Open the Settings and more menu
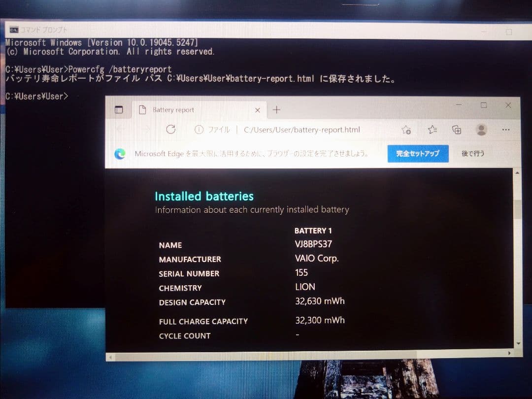This screenshot has height=399, width=532. click(x=506, y=130)
